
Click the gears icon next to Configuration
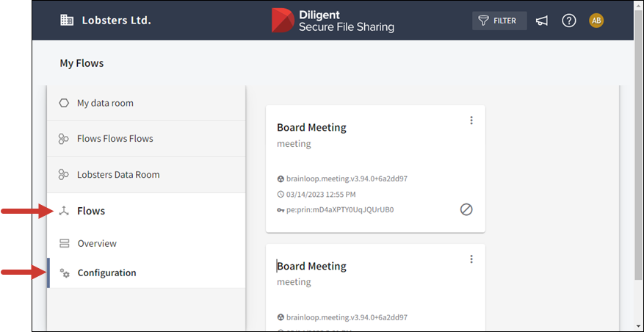(65, 273)
